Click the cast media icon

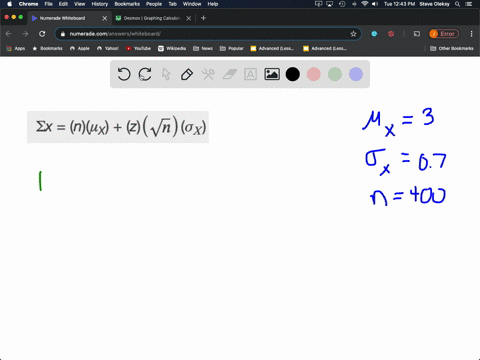[x=417, y=34]
